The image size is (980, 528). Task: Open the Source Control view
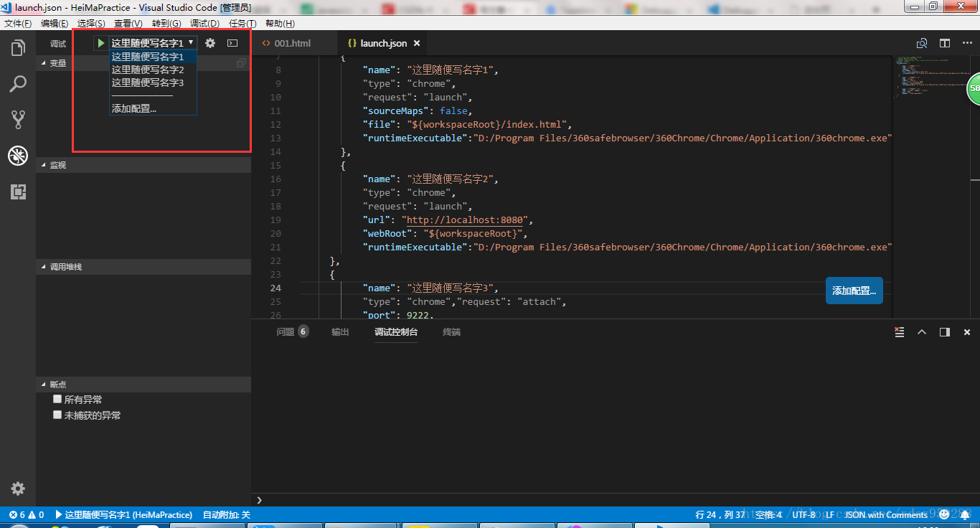[x=18, y=120]
